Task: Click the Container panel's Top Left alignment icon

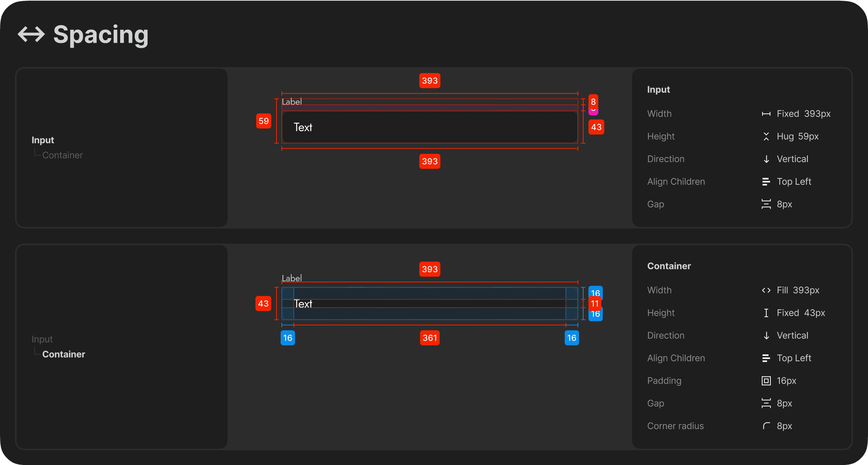Action: click(766, 358)
